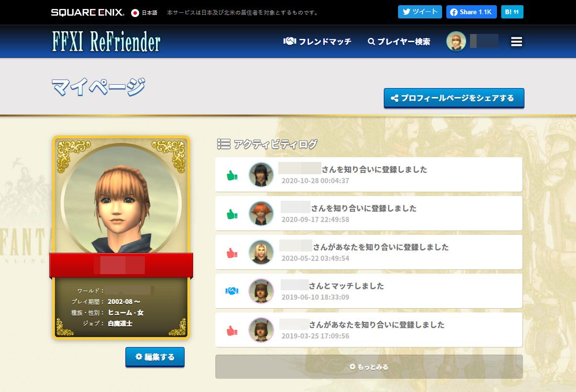Click the マイページ heading
The width and height of the screenshot is (576, 392).
98,87
